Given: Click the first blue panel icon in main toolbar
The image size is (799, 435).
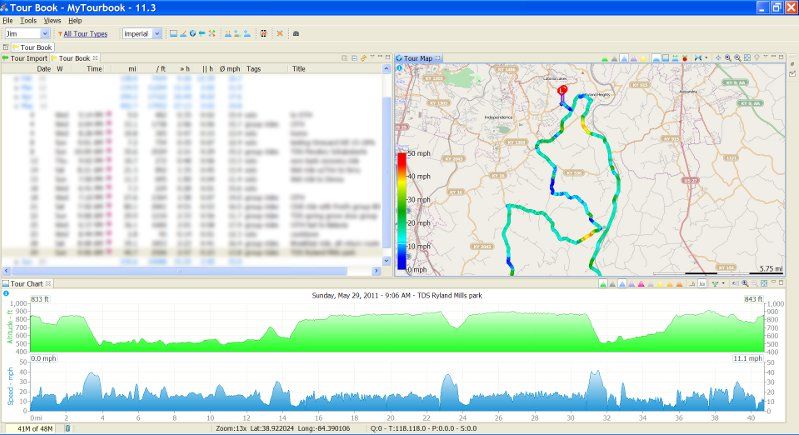Looking at the screenshot, I should pos(173,34).
